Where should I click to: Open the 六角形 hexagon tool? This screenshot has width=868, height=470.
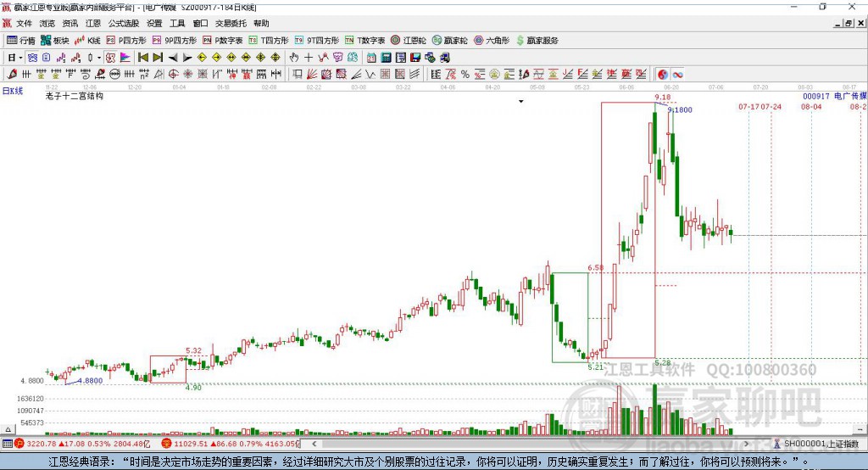pos(492,41)
